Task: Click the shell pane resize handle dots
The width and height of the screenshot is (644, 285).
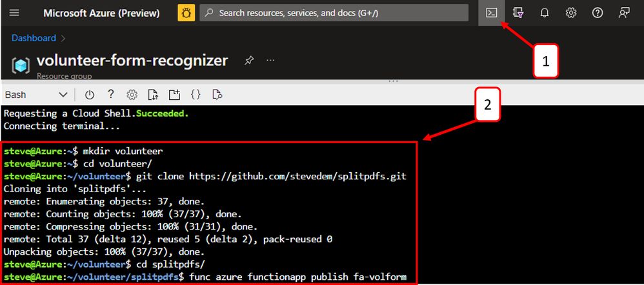Action: coord(394,81)
